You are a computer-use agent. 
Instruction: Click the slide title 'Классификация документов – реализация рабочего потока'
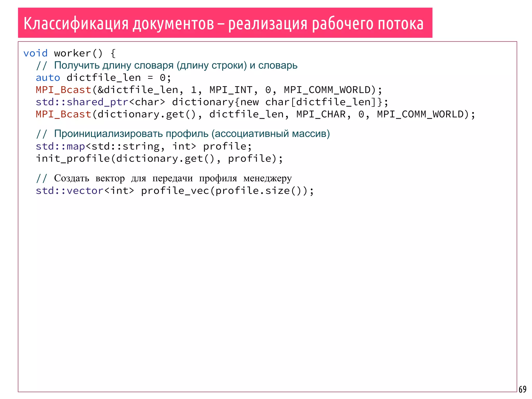click(x=224, y=23)
